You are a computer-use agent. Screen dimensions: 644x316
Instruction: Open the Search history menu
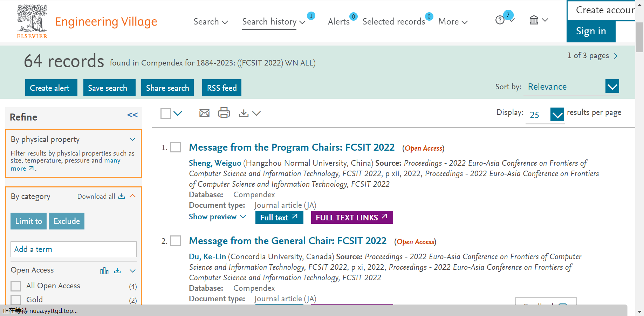click(274, 22)
